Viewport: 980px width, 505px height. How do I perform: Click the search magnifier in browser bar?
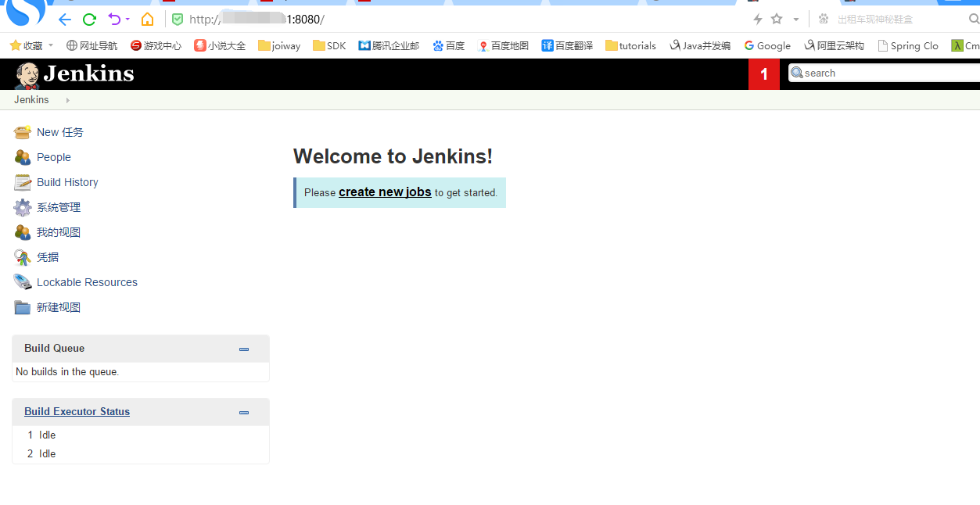pos(974,19)
